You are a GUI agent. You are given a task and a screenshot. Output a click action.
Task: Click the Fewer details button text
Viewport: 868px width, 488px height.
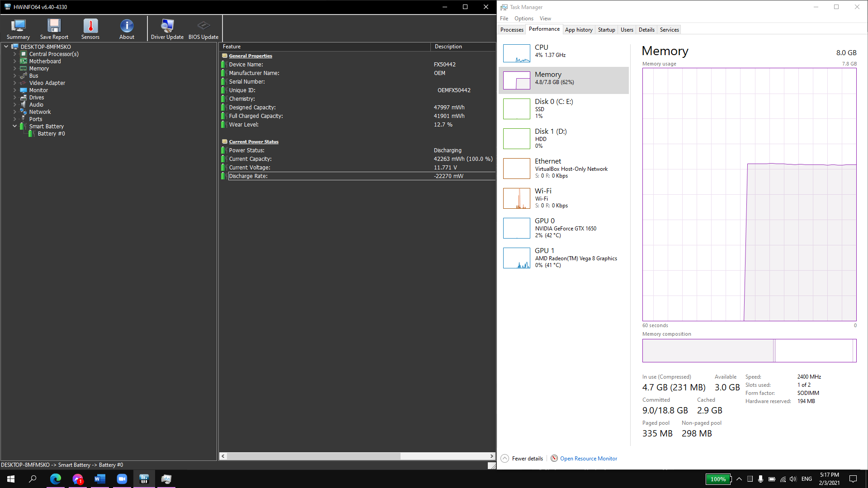click(x=527, y=459)
